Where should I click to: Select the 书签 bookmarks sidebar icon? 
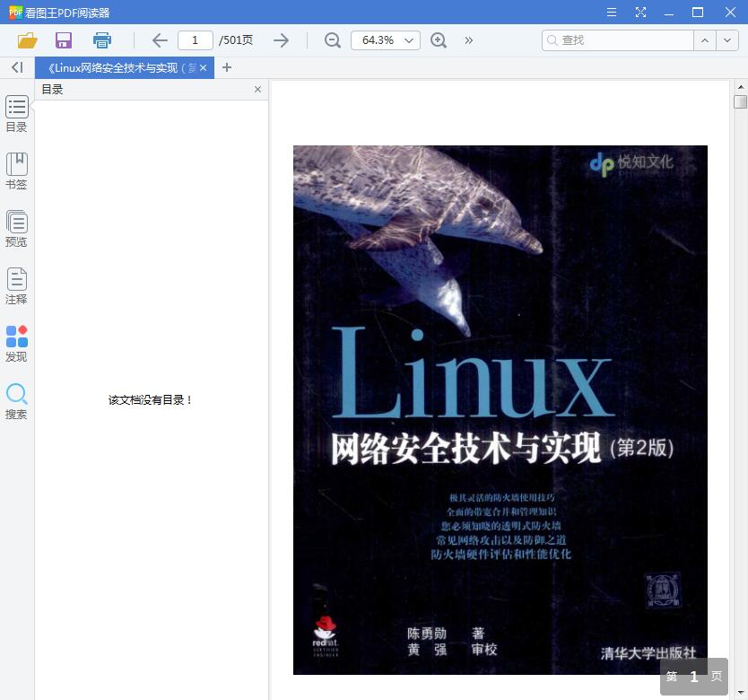click(16, 171)
